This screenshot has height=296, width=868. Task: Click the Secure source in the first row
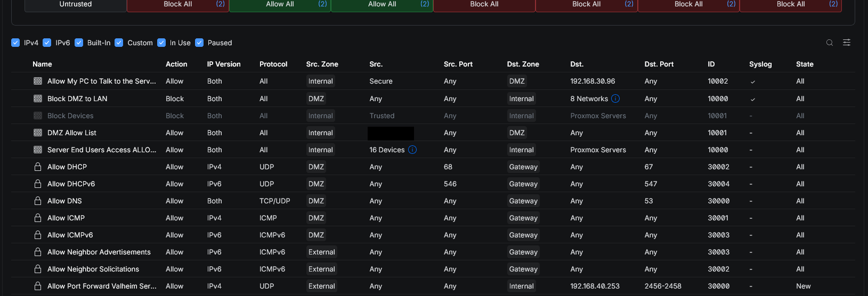(381, 81)
